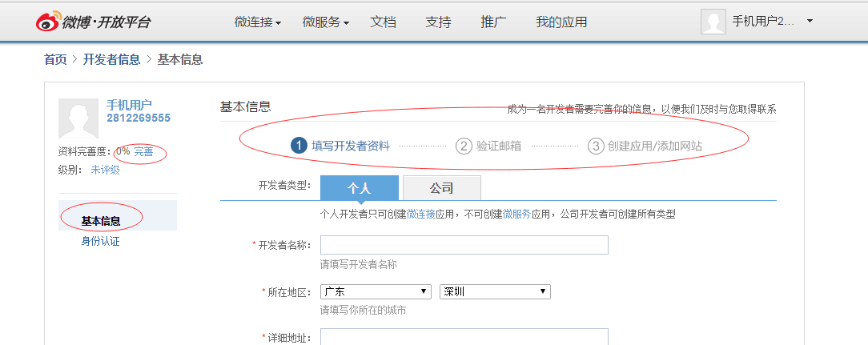868x345 pixels.
Task: Open the 手机用户2... account name
Action: pos(763,22)
